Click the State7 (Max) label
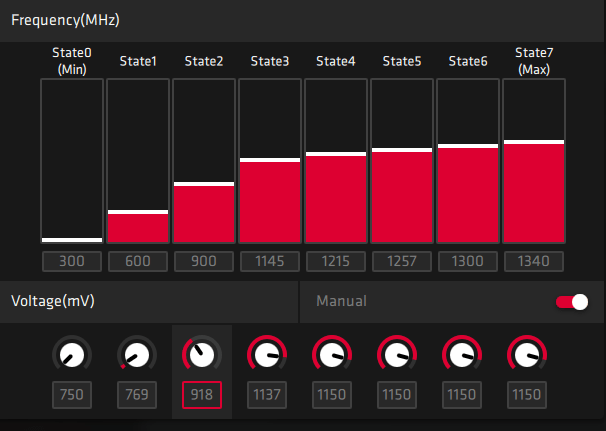The width and height of the screenshot is (606, 431). (x=534, y=61)
